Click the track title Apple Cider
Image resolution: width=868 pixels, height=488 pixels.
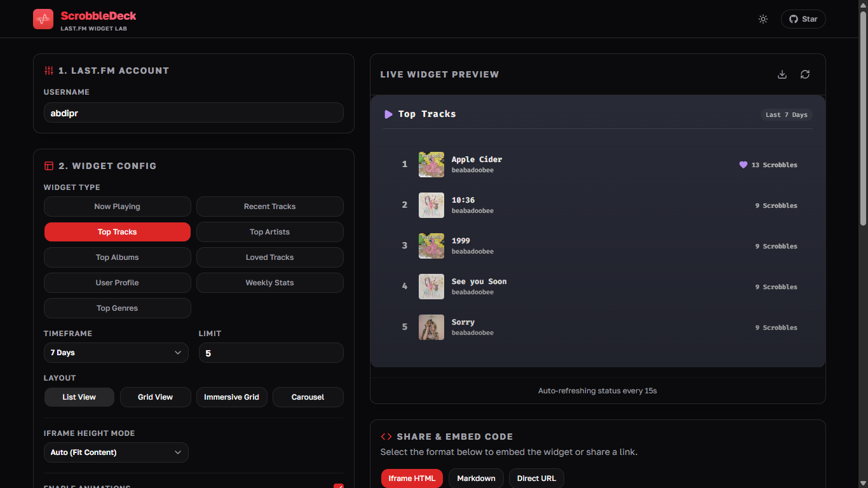(477, 159)
